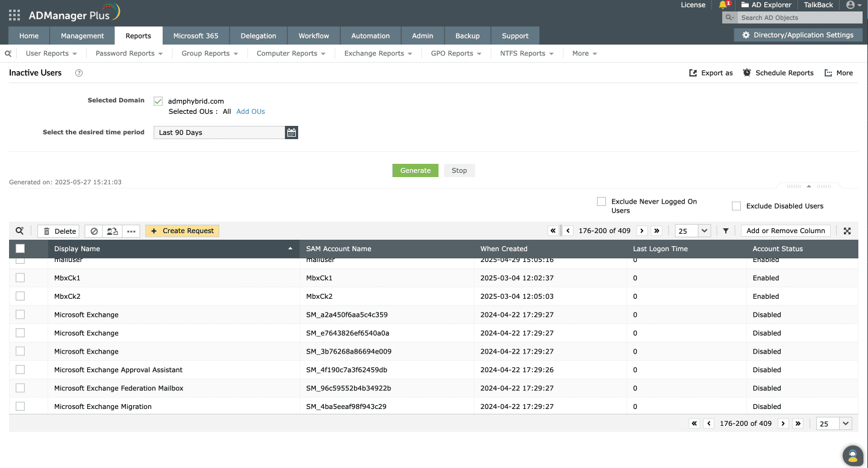The height and width of the screenshot is (468, 868).
Task: Open the help icon beside Inactive Users
Action: 79,73
